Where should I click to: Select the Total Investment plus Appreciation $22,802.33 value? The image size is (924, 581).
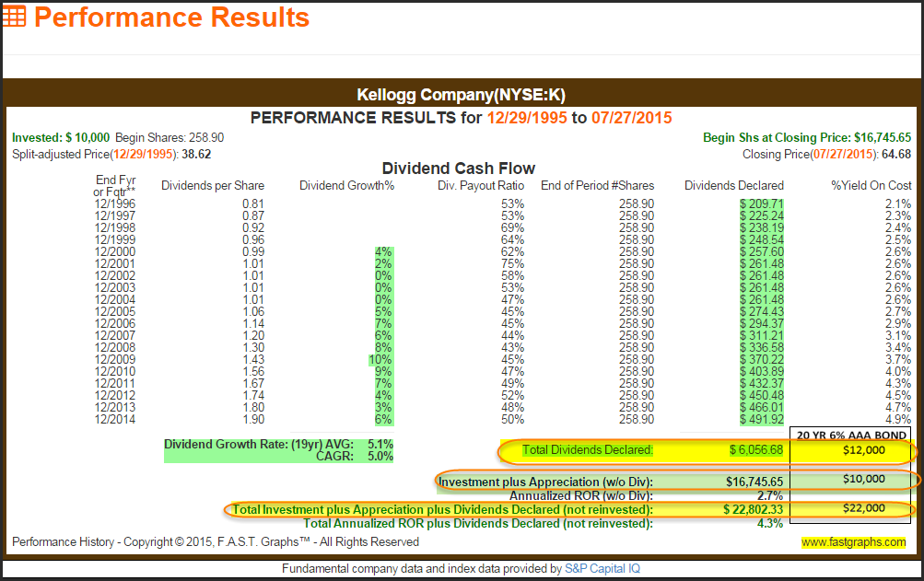coord(747,508)
